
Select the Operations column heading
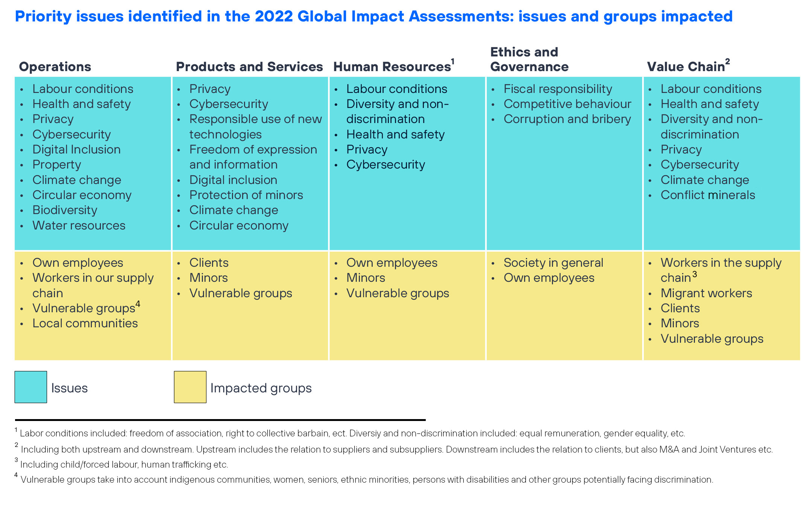55,67
